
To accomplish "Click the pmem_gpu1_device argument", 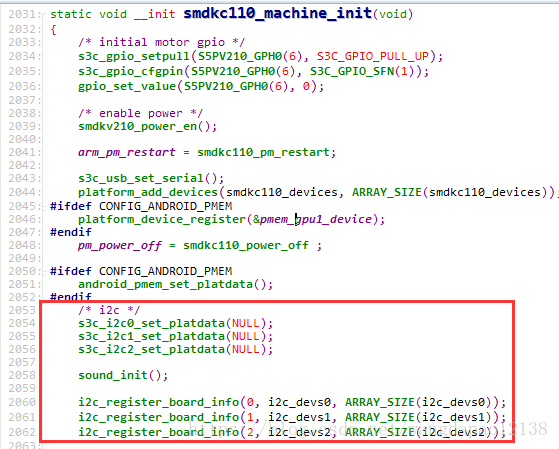I will [x=316, y=219].
